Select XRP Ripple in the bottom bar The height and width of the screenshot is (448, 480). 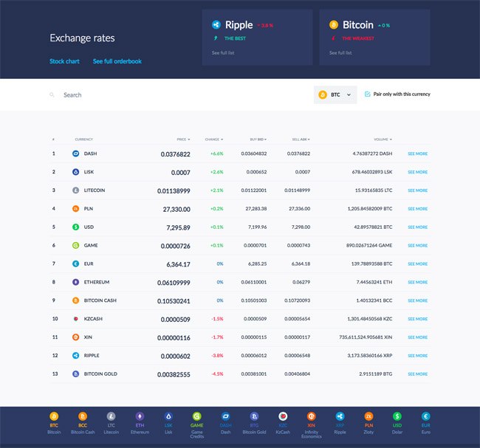(x=340, y=423)
